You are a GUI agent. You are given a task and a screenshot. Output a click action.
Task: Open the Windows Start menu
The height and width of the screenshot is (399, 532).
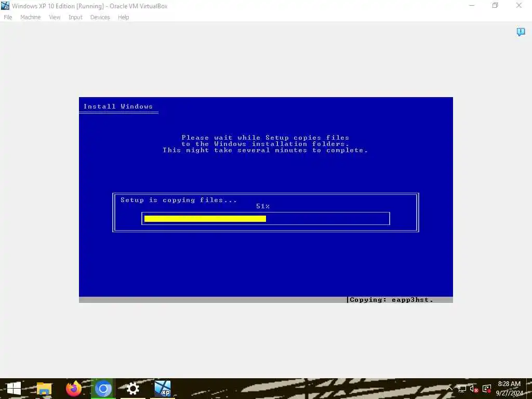coord(14,389)
